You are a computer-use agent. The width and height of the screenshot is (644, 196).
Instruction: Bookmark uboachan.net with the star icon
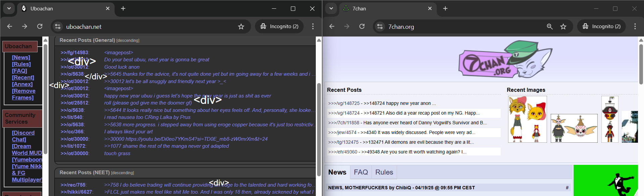(241, 26)
